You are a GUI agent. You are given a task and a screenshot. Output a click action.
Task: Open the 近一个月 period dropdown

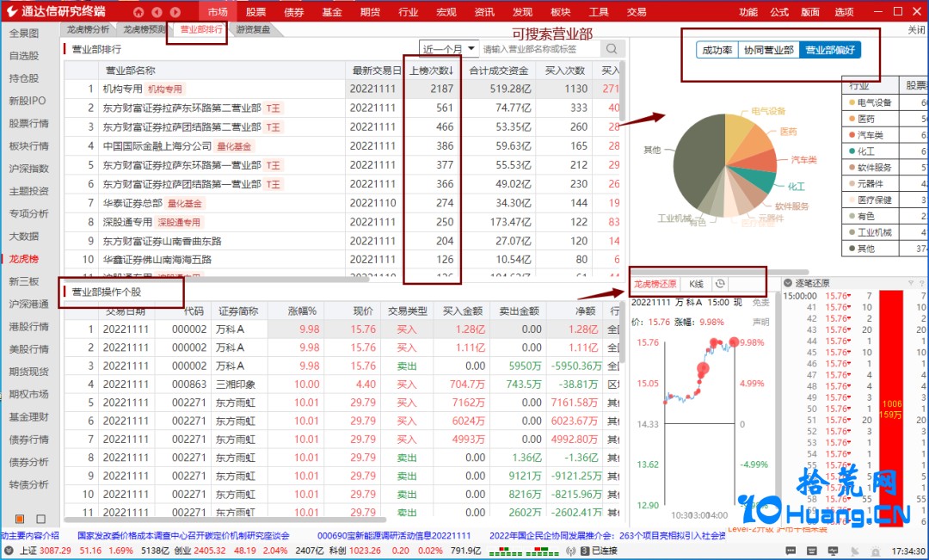[449, 48]
